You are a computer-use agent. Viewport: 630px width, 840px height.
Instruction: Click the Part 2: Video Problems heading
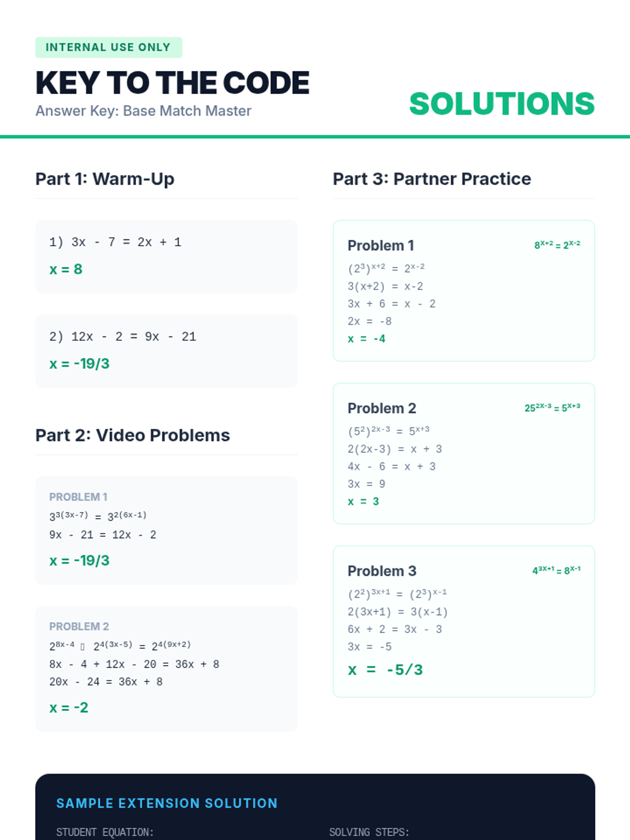tap(132, 435)
